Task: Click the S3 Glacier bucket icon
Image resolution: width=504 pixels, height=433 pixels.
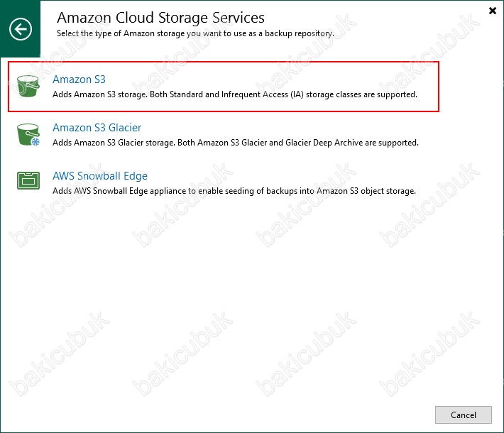Action: coord(28,135)
